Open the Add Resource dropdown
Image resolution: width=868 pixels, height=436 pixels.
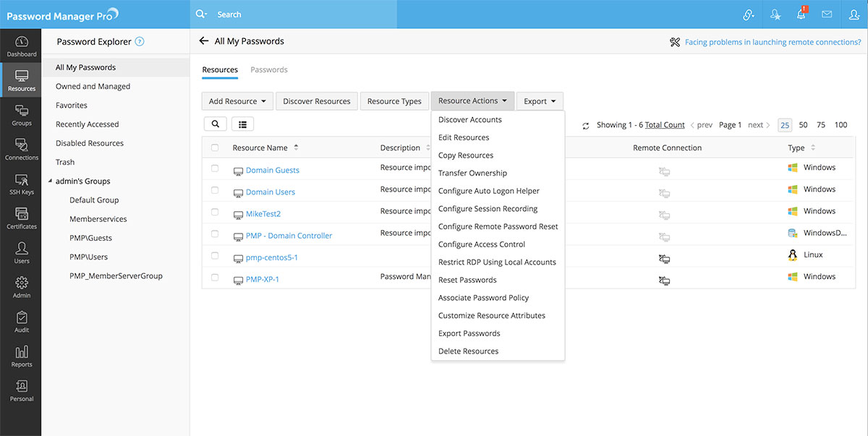237,101
